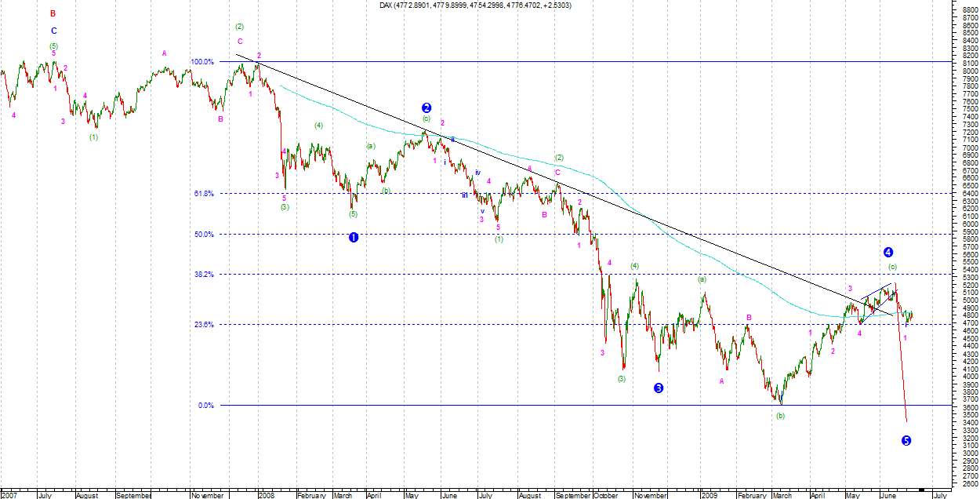Click the 38.2% Fibonacci retracement label
Image resolution: width=980 pixels, height=499 pixels.
(x=203, y=275)
